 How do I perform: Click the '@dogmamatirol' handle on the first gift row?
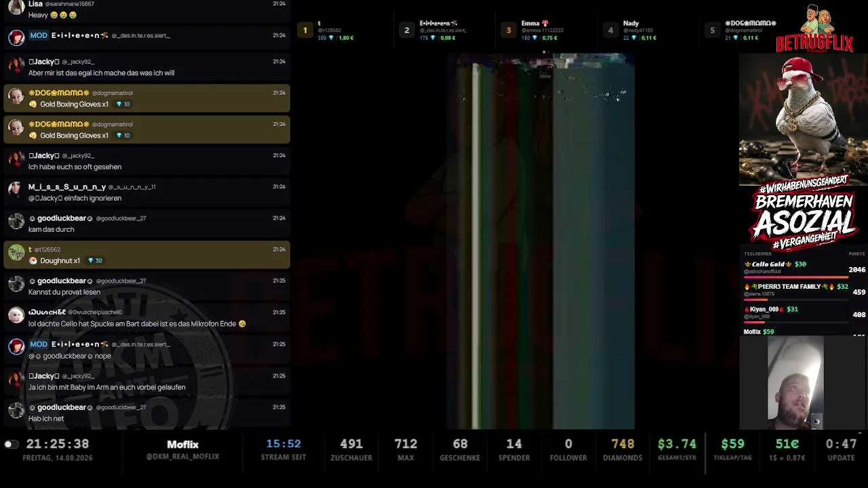pos(113,93)
